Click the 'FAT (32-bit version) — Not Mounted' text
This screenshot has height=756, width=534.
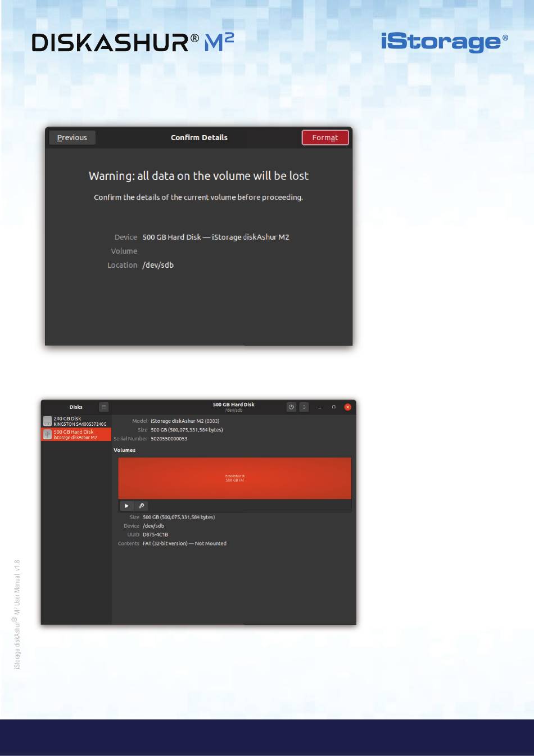(184, 544)
